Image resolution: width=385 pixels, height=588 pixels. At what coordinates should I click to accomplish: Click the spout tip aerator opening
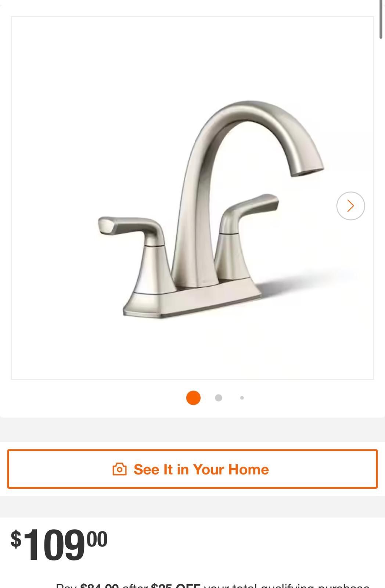click(308, 172)
